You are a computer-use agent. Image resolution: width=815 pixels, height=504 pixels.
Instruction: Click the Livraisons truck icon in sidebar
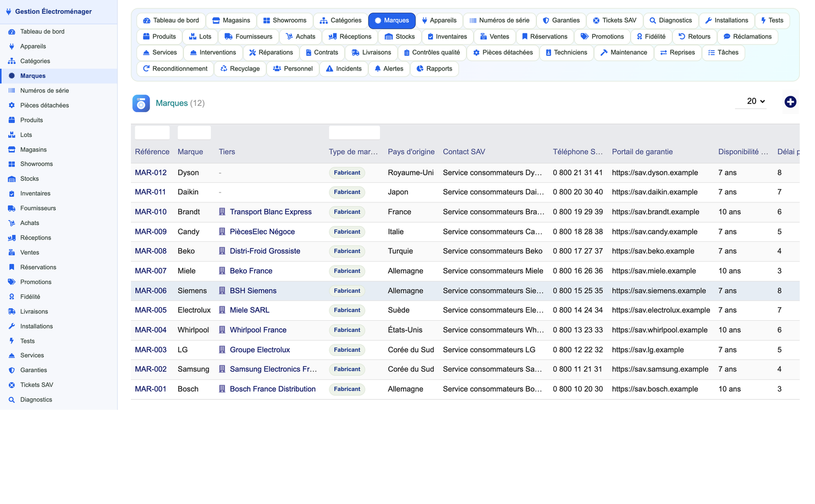(11, 311)
